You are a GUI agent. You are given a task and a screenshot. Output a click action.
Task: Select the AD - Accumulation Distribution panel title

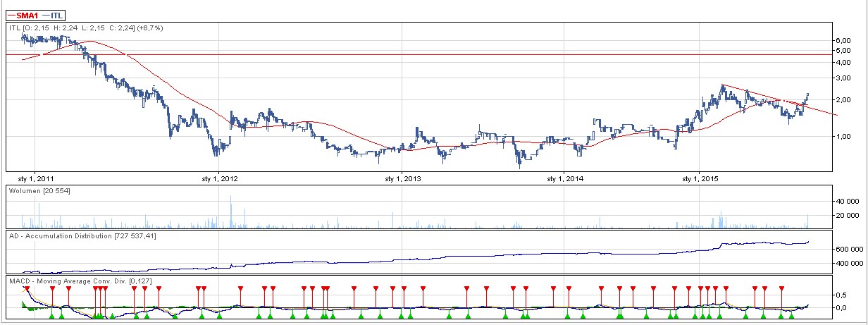[x=82, y=235]
